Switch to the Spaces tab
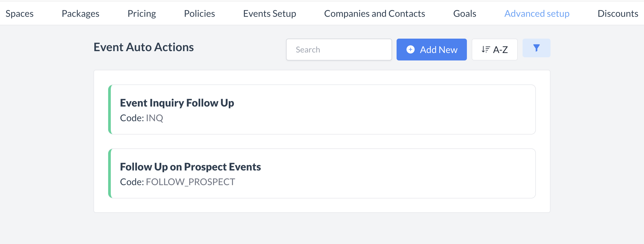 click(19, 13)
